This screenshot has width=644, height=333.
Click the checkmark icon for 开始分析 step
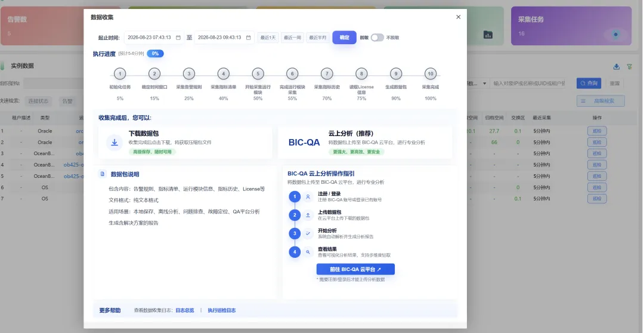[308, 233]
